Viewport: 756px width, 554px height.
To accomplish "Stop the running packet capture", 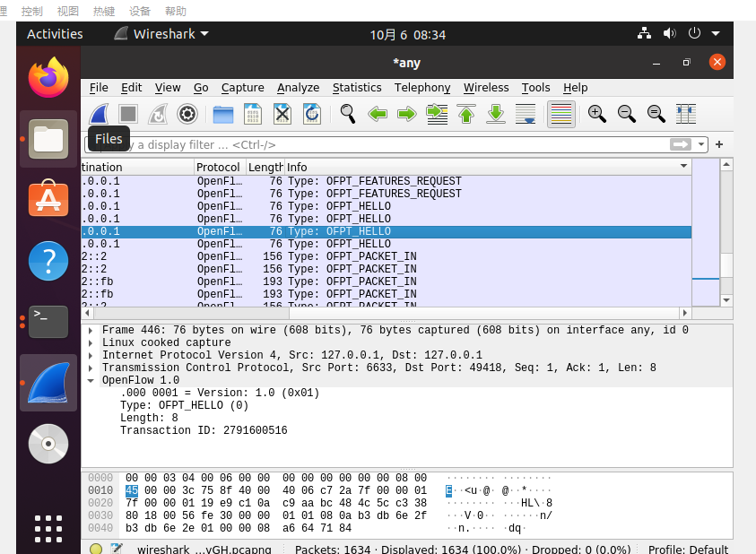I will (x=128, y=114).
